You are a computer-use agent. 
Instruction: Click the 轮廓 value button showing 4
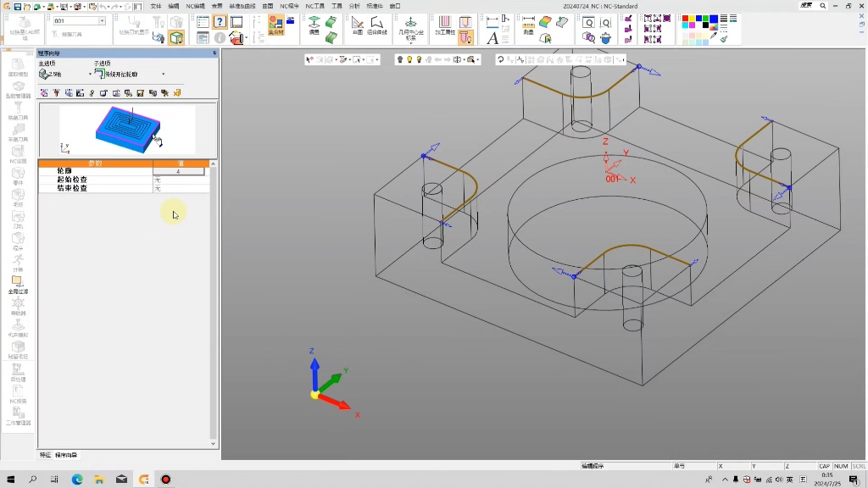click(x=178, y=171)
